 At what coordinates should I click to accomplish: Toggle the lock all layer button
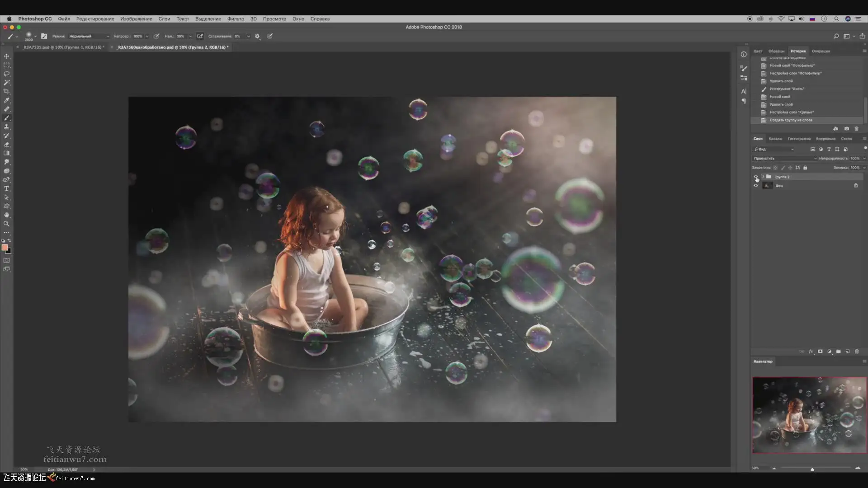(805, 168)
